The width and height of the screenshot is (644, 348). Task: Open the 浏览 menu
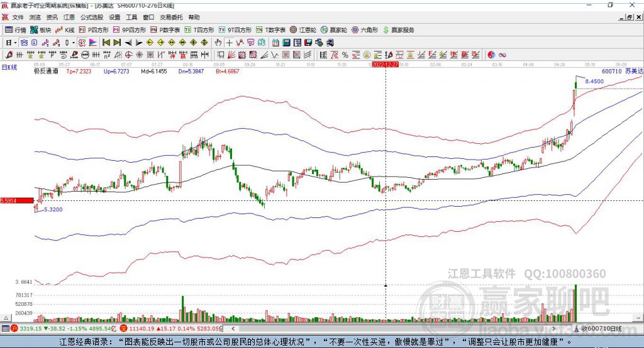(35, 17)
